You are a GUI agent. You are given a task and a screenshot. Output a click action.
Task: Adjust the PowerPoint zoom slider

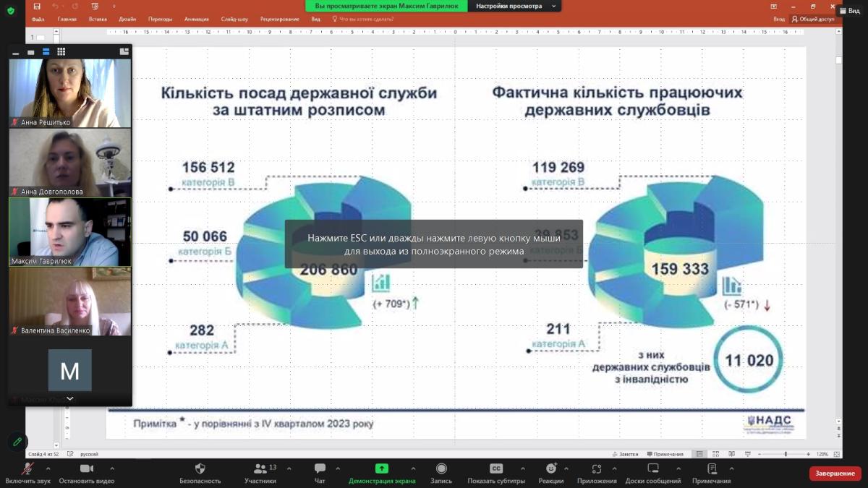coord(786,454)
